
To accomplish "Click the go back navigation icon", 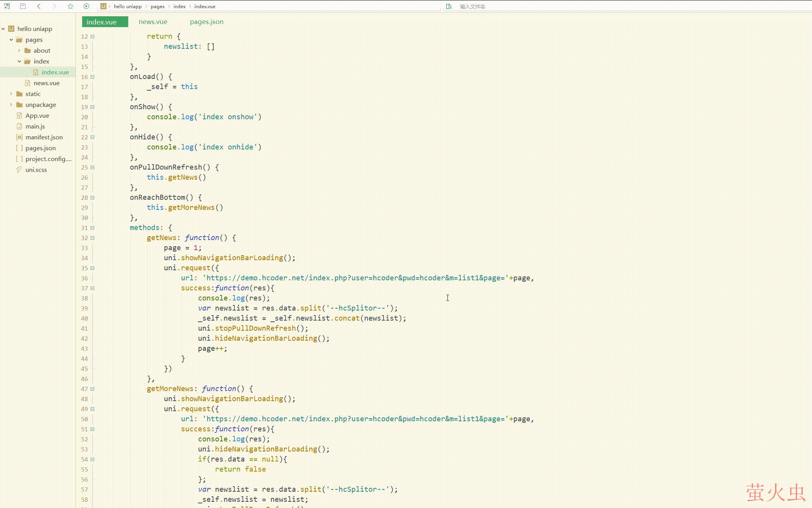I will pos(38,6).
